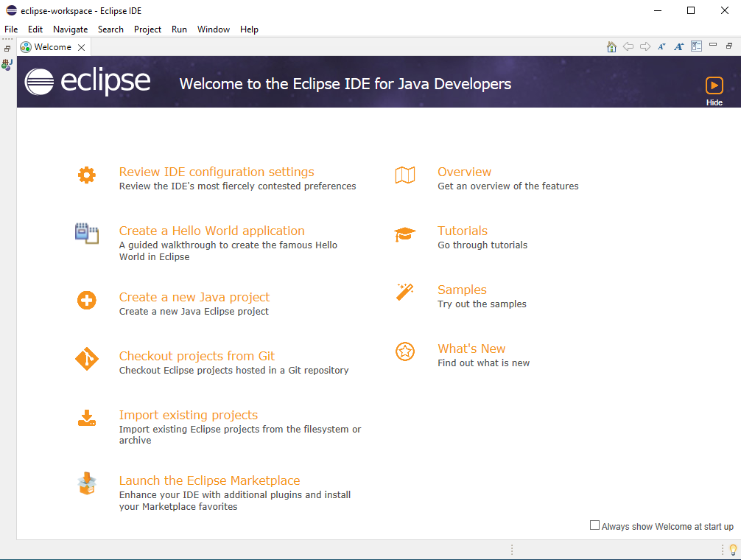Click the What's New star icon
The height and width of the screenshot is (560, 741).
pyautogui.click(x=405, y=351)
